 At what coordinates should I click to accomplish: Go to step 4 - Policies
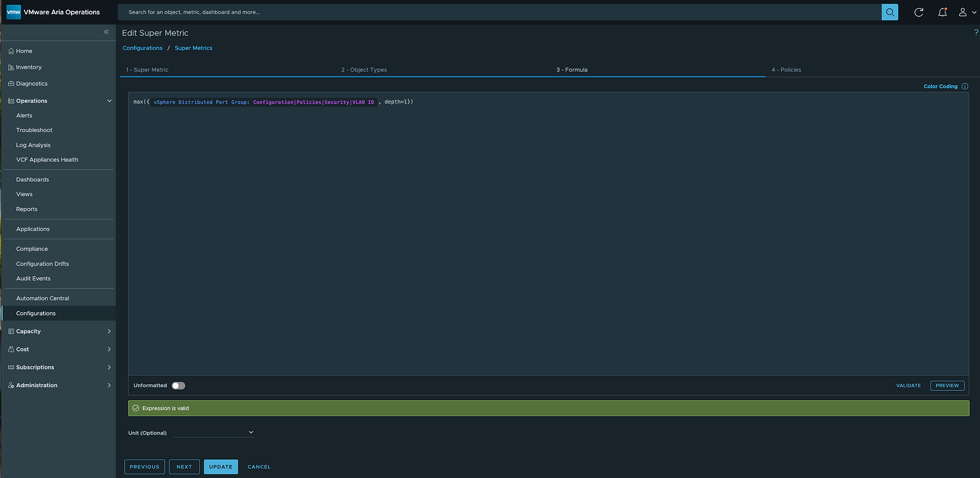click(x=786, y=70)
